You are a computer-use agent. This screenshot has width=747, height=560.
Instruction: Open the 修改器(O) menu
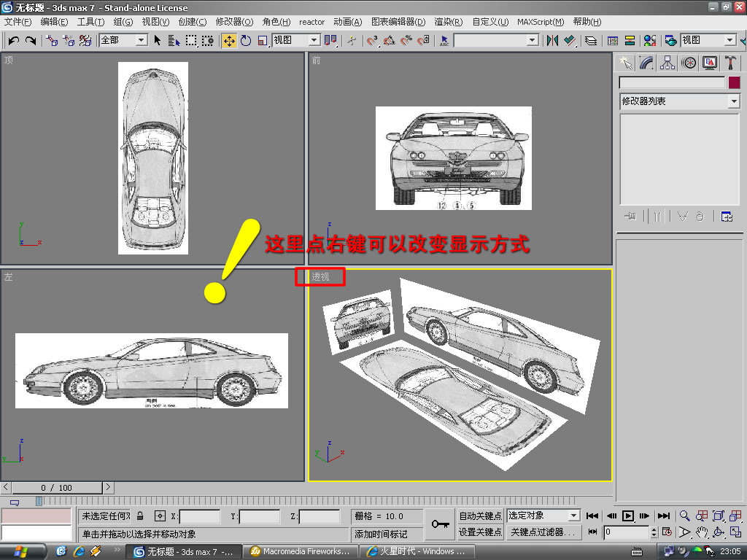click(234, 22)
